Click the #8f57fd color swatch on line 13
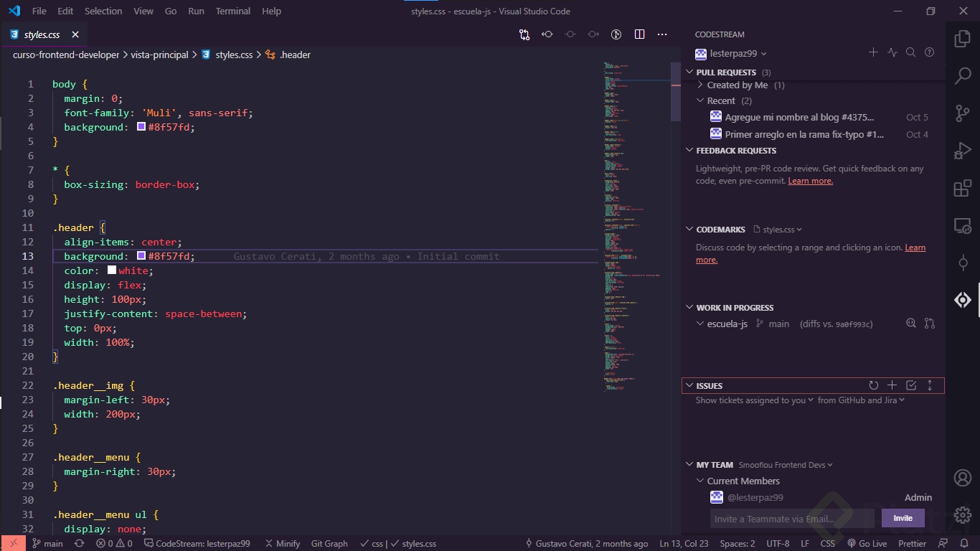Screen dimensions: 980x551 [x=141, y=256]
